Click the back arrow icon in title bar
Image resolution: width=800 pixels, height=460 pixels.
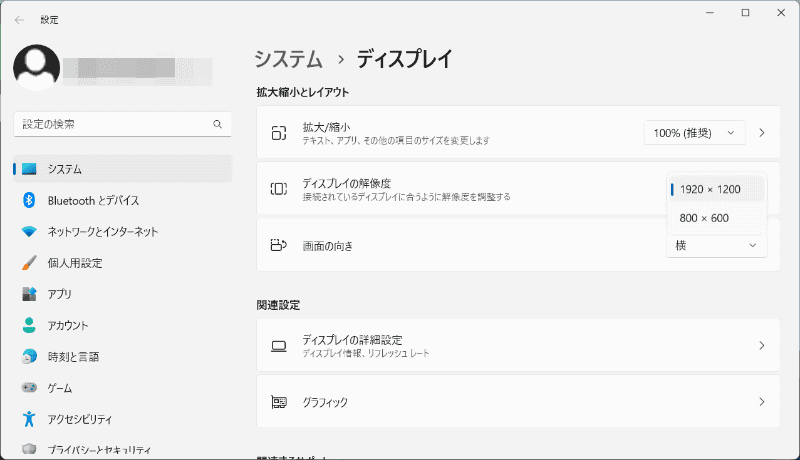19,20
